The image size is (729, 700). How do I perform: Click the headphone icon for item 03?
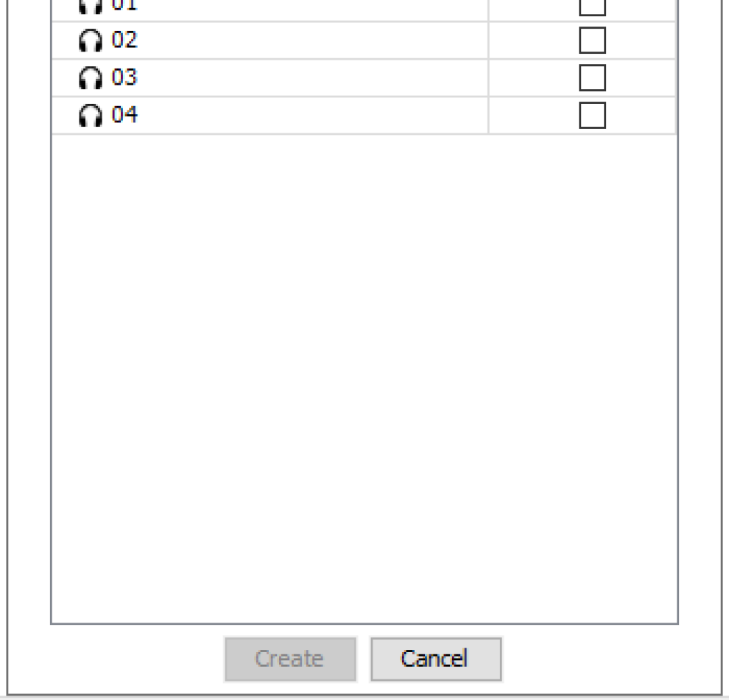click(90, 78)
